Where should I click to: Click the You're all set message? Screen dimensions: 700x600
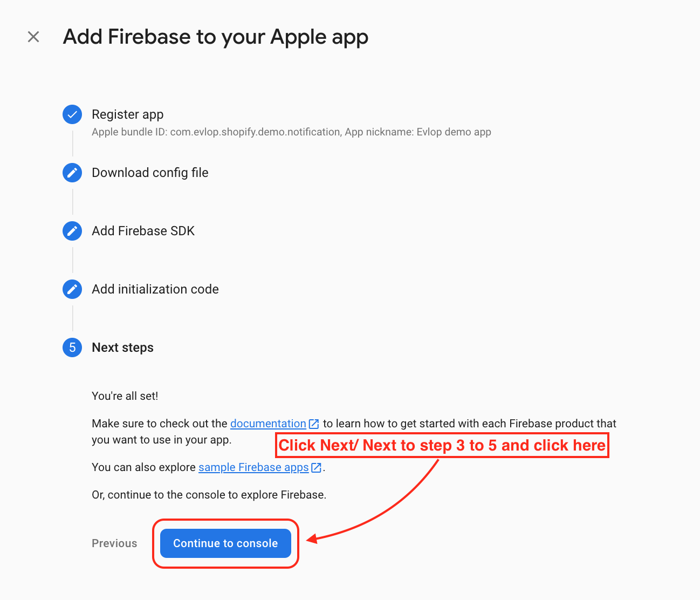125,396
